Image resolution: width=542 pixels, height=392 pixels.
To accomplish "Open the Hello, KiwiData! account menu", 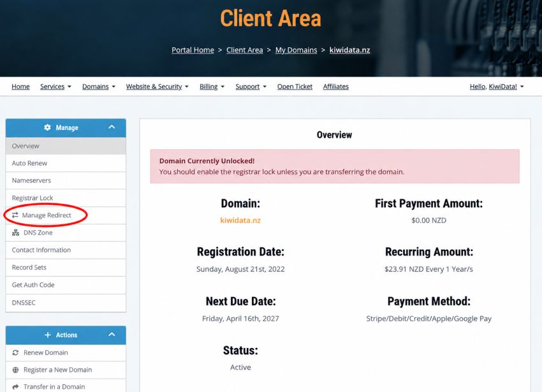I will (x=496, y=87).
